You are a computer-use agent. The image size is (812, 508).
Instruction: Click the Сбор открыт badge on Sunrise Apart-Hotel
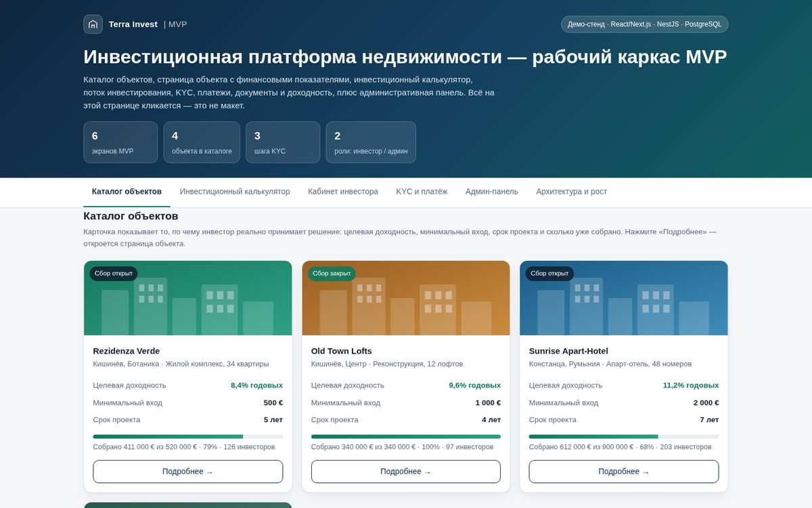coord(549,274)
